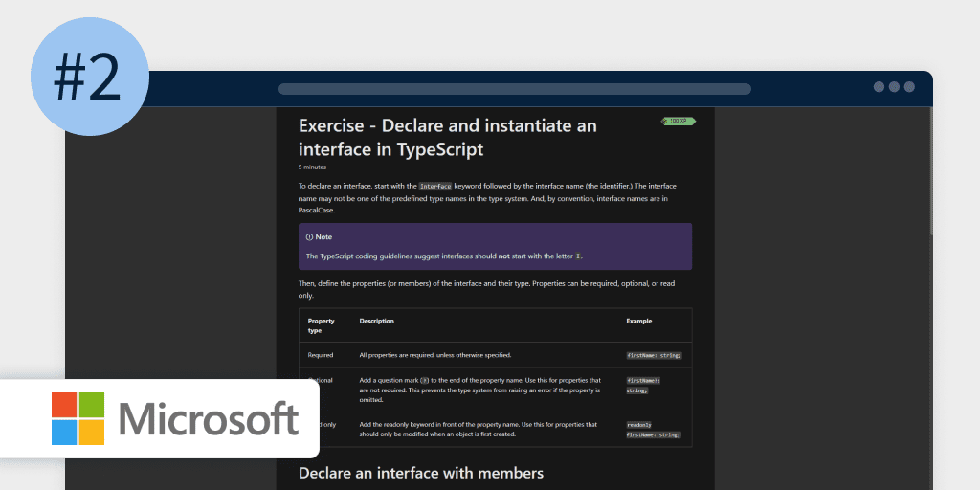Click the vertical scrollbar on the page
The width and height of the screenshot is (980, 490).
(x=930, y=191)
